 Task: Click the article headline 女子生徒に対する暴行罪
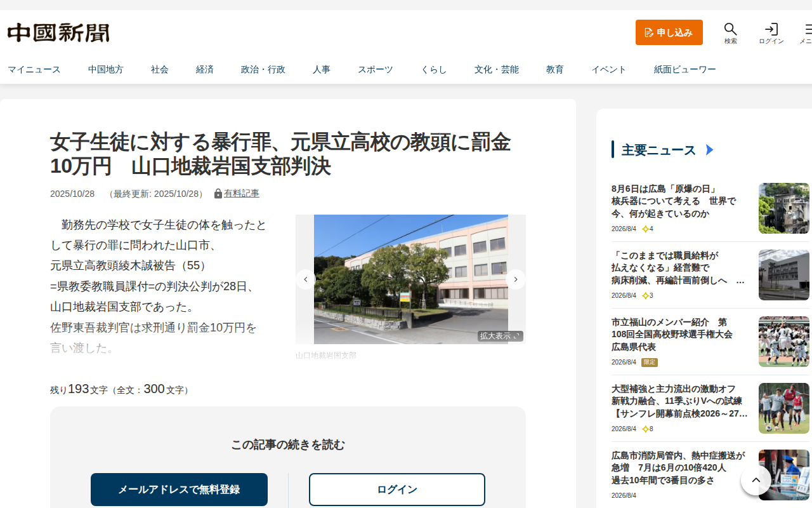(280, 154)
